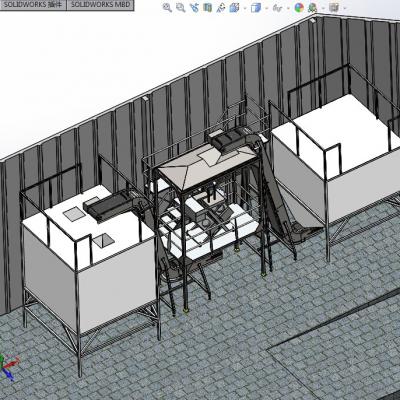The image size is (400, 400).
Task: Open the Dynamic Annotation Views icon
Action: coord(221,7)
